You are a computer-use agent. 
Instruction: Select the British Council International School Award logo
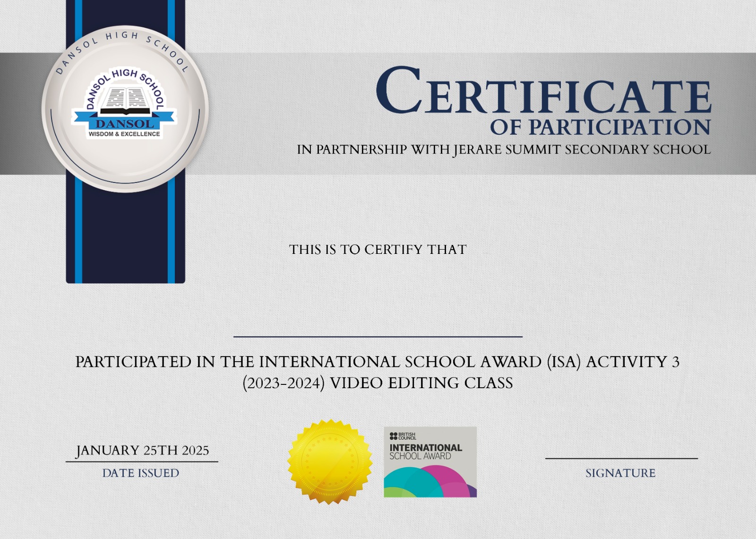click(430, 461)
